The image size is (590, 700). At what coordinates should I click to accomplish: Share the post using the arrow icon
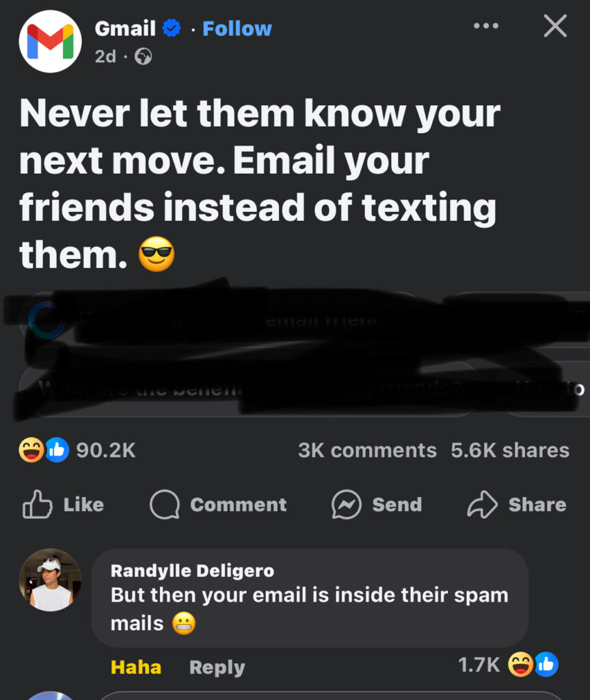click(x=516, y=504)
